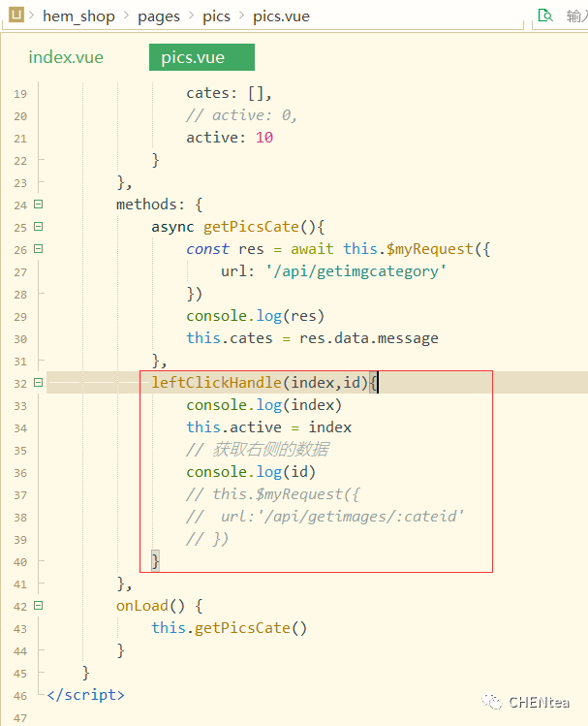Click the 'await' keyword on line 26
The height and width of the screenshot is (726, 588).
click(x=312, y=249)
